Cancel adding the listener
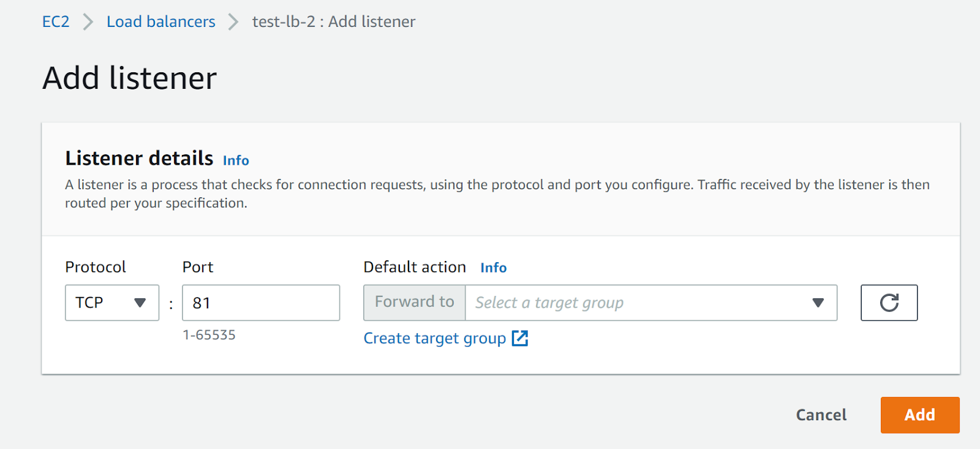The height and width of the screenshot is (449, 980). (x=821, y=415)
